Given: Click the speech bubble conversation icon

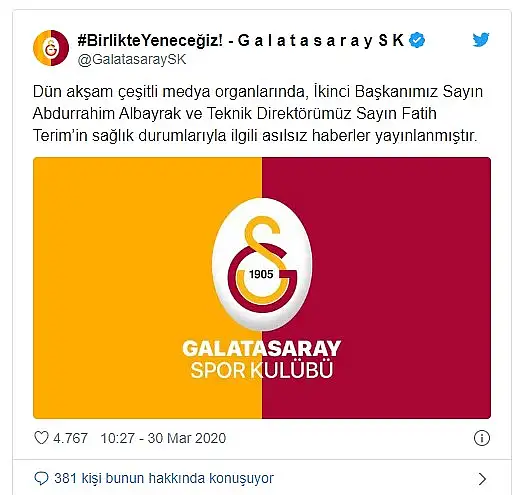Looking at the screenshot, I should [41, 479].
